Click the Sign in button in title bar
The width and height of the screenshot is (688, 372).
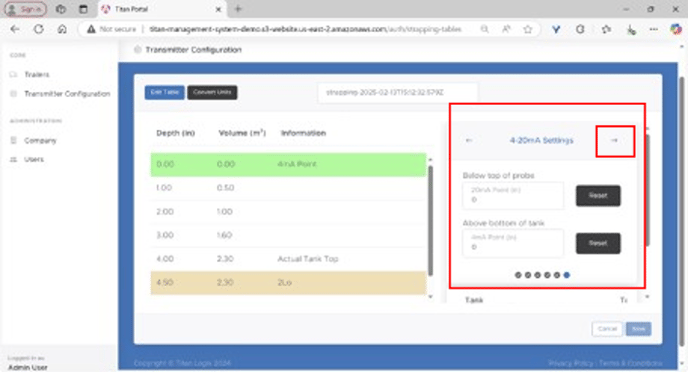coord(25,9)
